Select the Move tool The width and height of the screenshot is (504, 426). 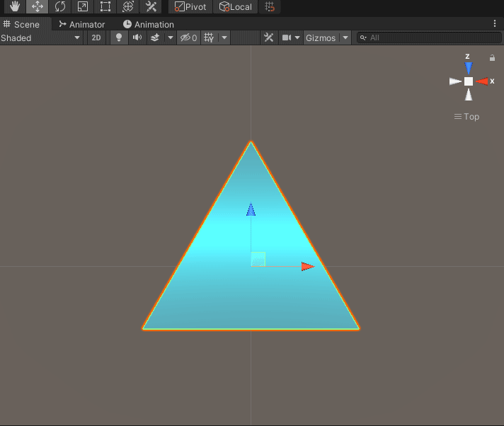38,6
